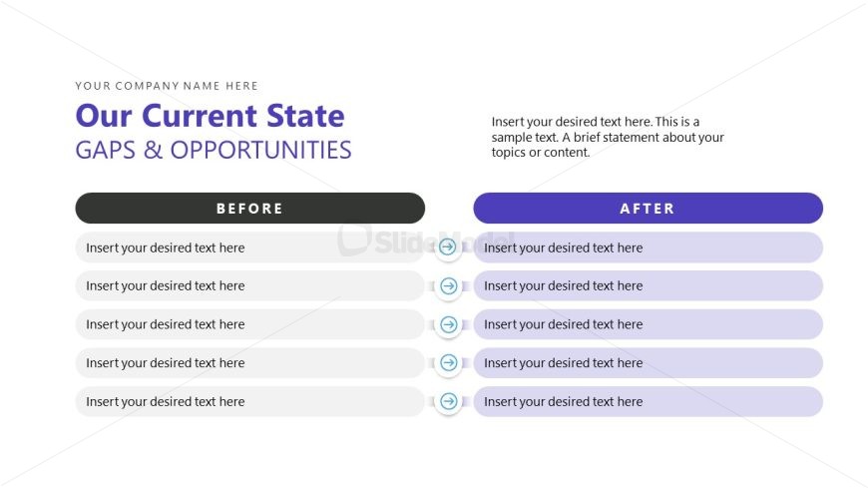
Task: Click the arrow icon in the second row
Action: pyautogui.click(x=448, y=286)
